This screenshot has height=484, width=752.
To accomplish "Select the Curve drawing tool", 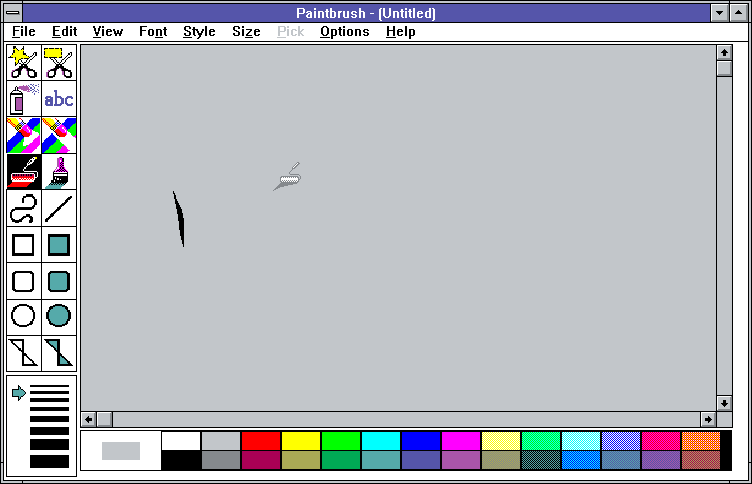I will 24,208.
